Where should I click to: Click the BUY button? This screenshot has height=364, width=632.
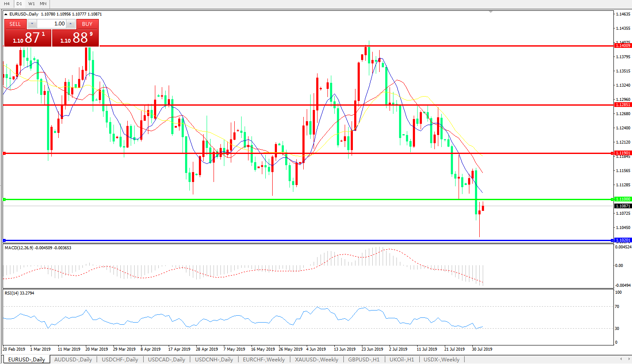click(87, 24)
